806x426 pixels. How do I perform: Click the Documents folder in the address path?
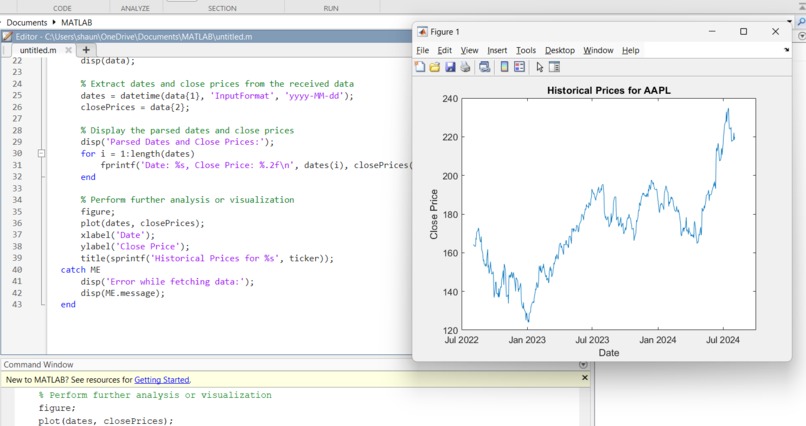coord(27,23)
